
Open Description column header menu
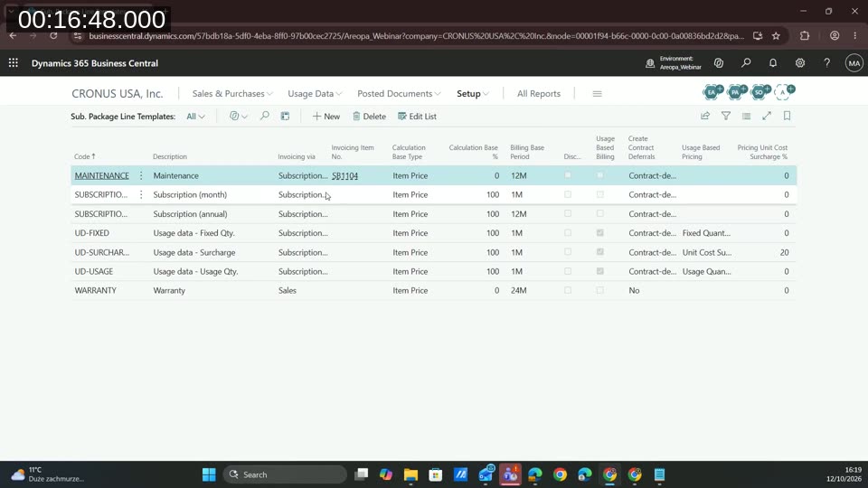pyautogui.click(x=170, y=156)
